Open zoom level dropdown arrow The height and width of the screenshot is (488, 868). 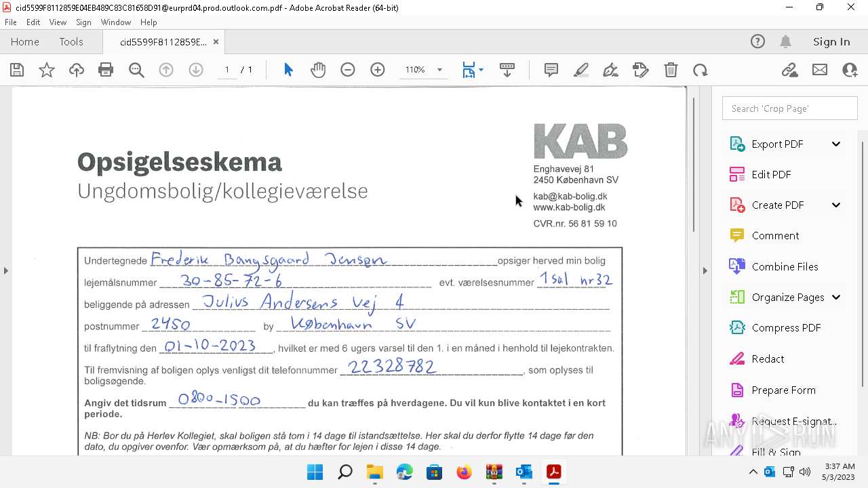[x=439, y=70]
